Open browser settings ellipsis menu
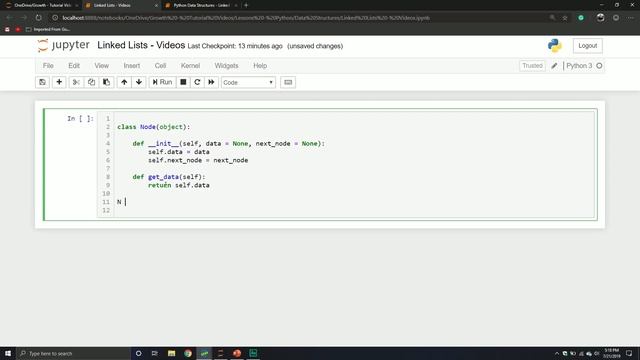Screen dimensions: 640x360 tap(631, 18)
